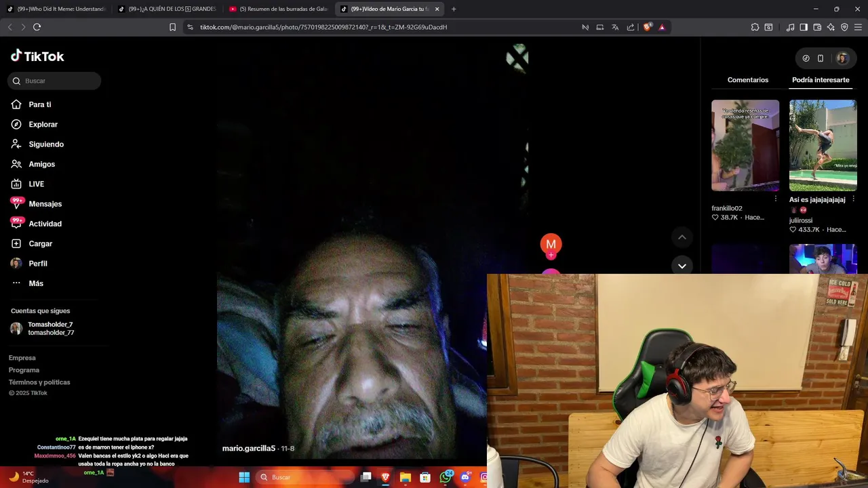Close the Mario Garcia video tab
The height and width of the screenshot is (488, 868).
click(x=437, y=9)
